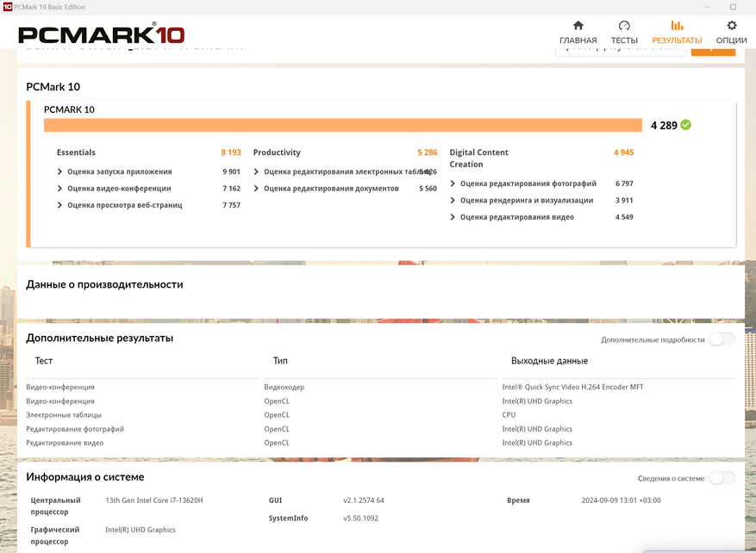The width and height of the screenshot is (756, 553).
Task: Click the timestamp 2024-09-09 13:01 +03:00
Action: coord(621,500)
